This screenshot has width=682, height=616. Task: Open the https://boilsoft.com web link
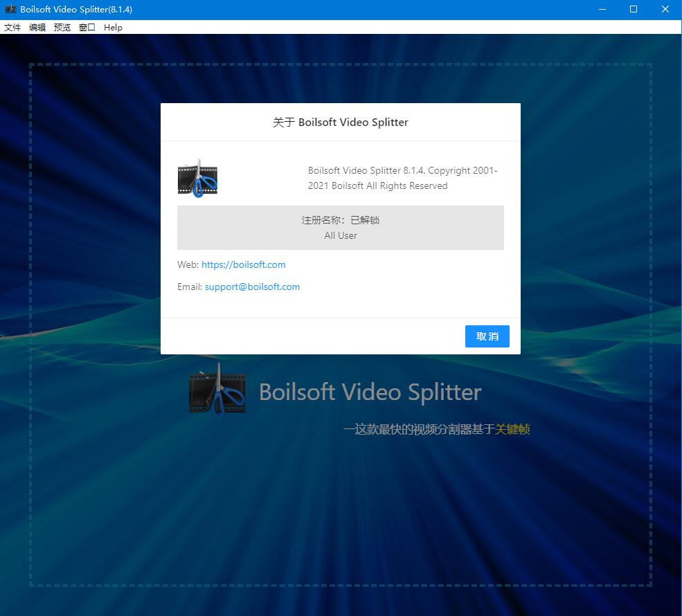[244, 265]
